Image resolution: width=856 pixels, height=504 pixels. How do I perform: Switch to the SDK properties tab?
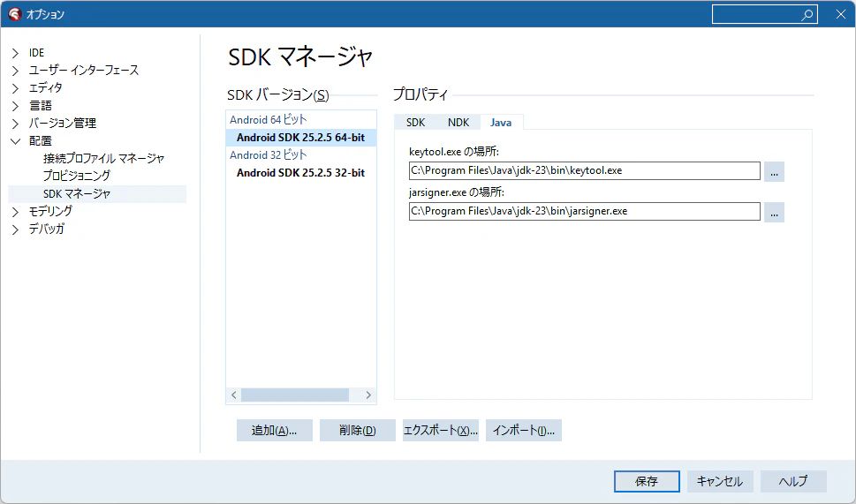[x=415, y=122]
